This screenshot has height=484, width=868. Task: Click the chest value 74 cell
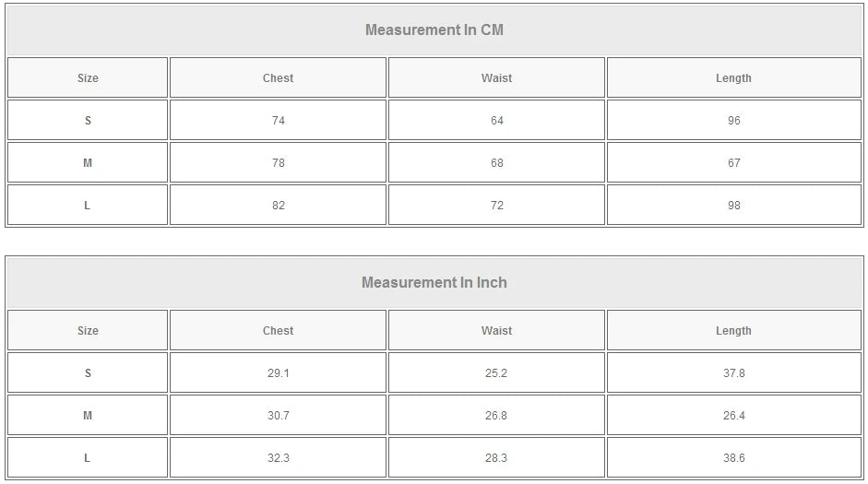278,121
